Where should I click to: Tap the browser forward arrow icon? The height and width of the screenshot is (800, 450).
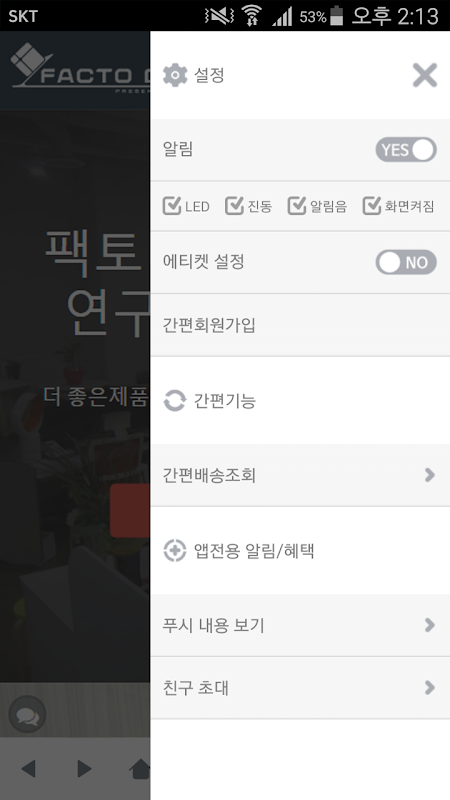(x=84, y=768)
